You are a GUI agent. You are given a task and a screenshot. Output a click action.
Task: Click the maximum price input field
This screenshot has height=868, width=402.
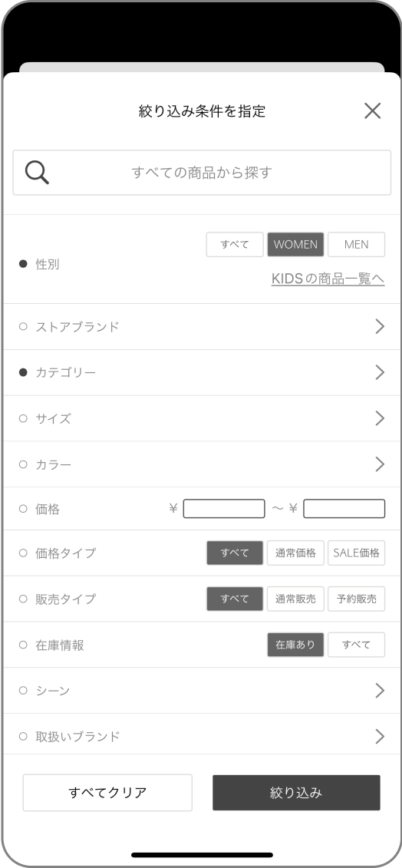tap(344, 509)
